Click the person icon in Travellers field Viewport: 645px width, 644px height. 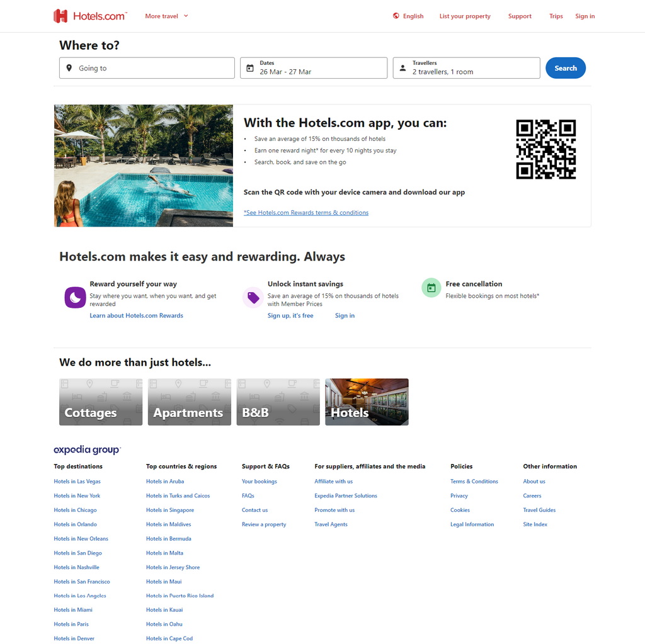(402, 68)
